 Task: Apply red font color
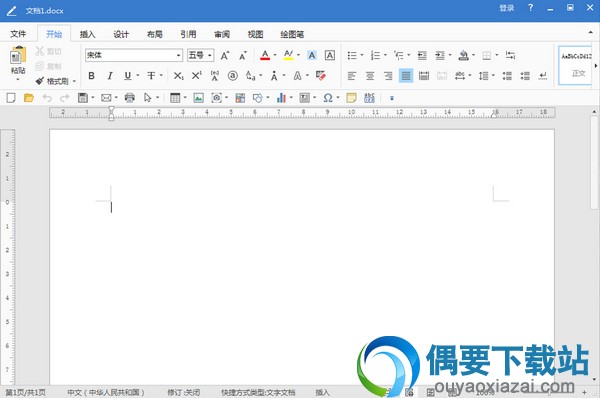pos(265,55)
